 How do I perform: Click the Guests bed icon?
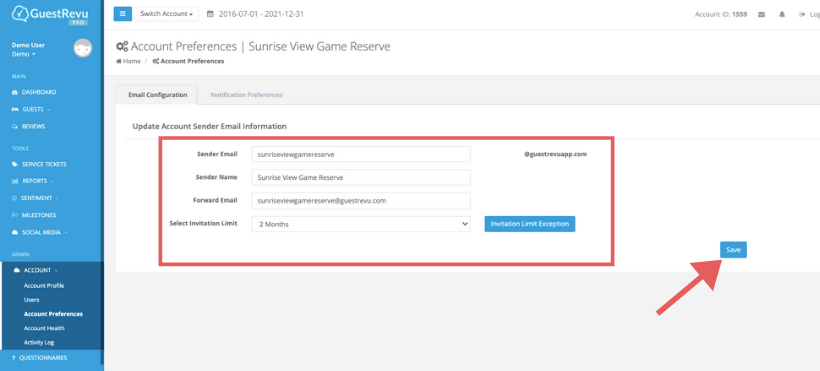15,109
